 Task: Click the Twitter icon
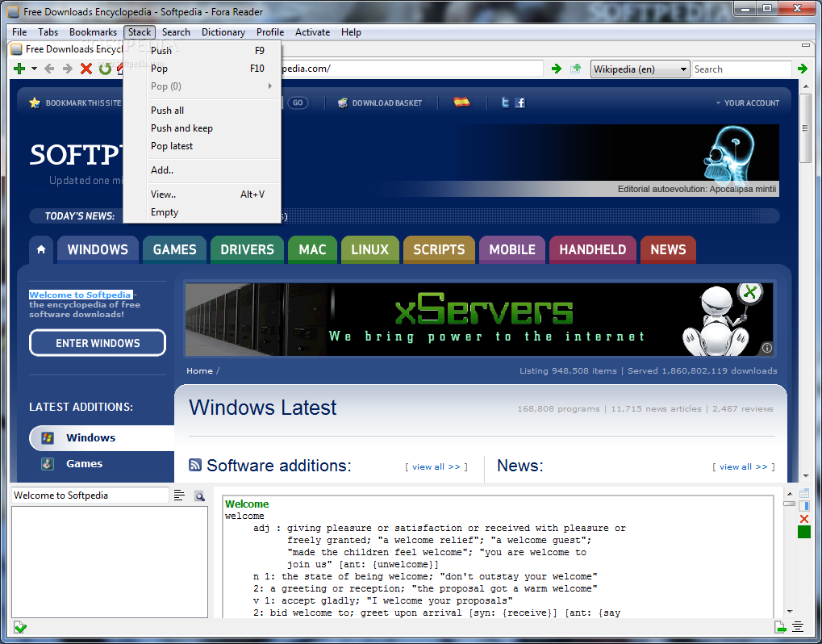pos(505,102)
